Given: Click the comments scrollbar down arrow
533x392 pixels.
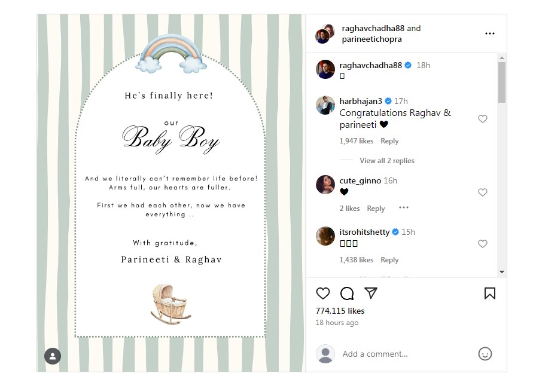Looking at the screenshot, I should (x=502, y=272).
